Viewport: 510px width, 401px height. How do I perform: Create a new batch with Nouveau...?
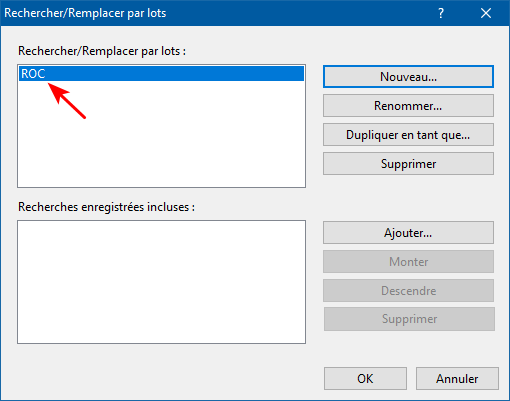pyautogui.click(x=408, y=77)
